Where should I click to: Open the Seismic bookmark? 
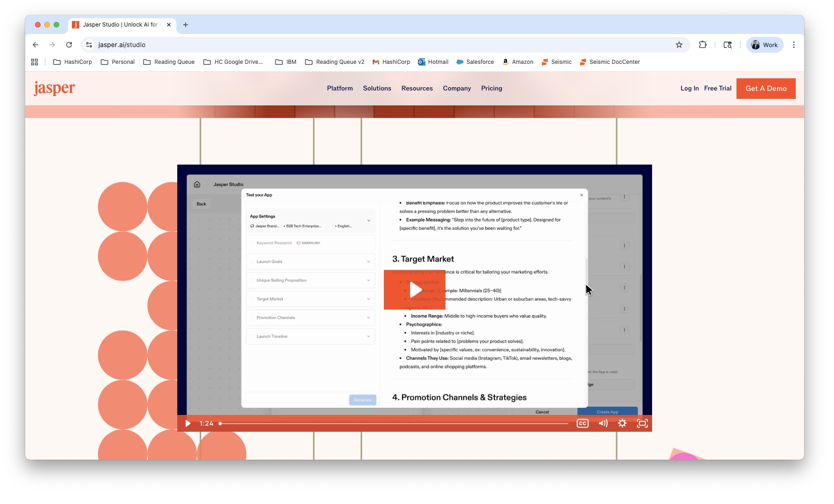click(556, 62)
